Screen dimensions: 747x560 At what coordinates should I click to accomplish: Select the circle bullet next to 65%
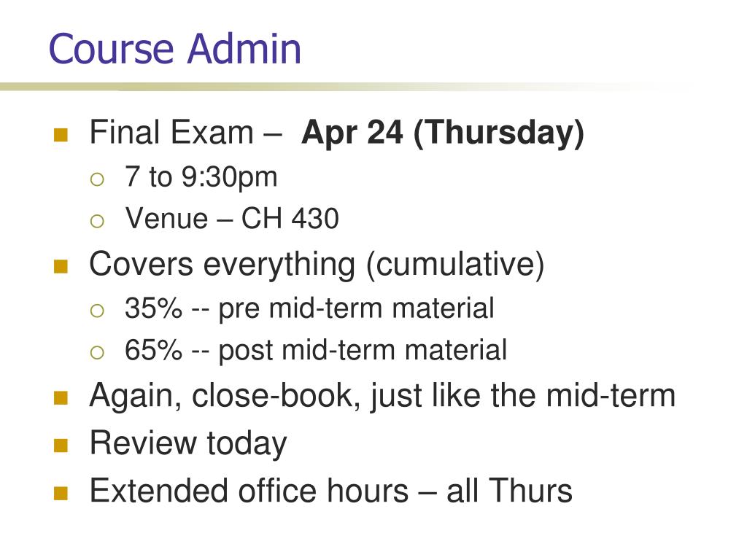(x=97, y=352)
